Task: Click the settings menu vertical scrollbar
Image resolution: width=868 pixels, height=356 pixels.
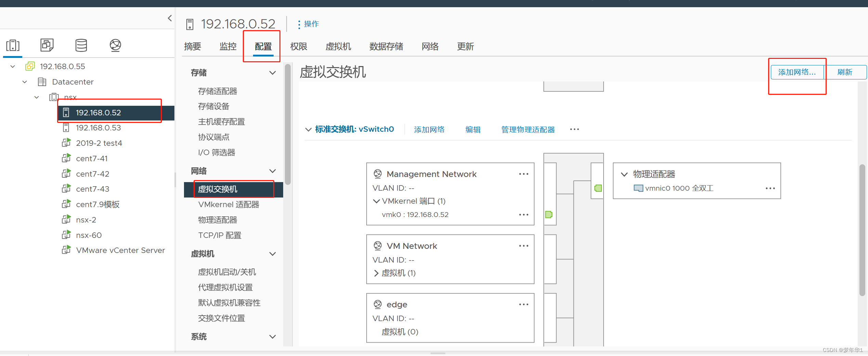Action: (x=288, y=125)
